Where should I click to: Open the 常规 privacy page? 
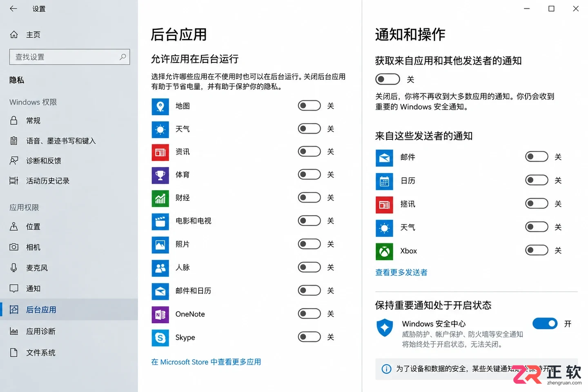coord(69,120)
